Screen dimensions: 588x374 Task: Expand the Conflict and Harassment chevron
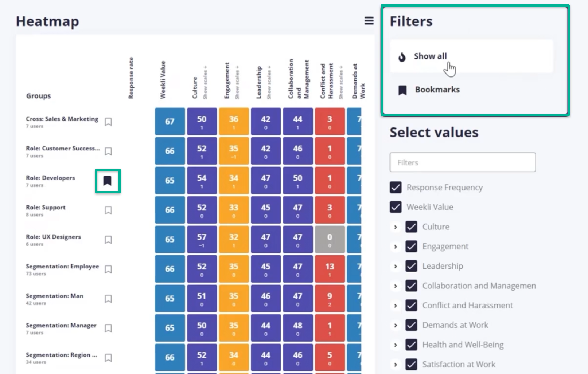[395, 306]
